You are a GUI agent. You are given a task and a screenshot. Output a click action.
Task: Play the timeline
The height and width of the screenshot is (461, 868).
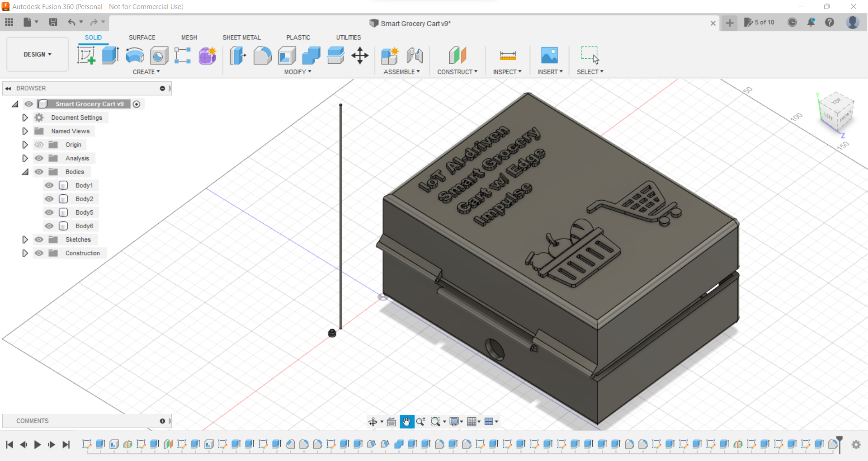pos(38,445)
